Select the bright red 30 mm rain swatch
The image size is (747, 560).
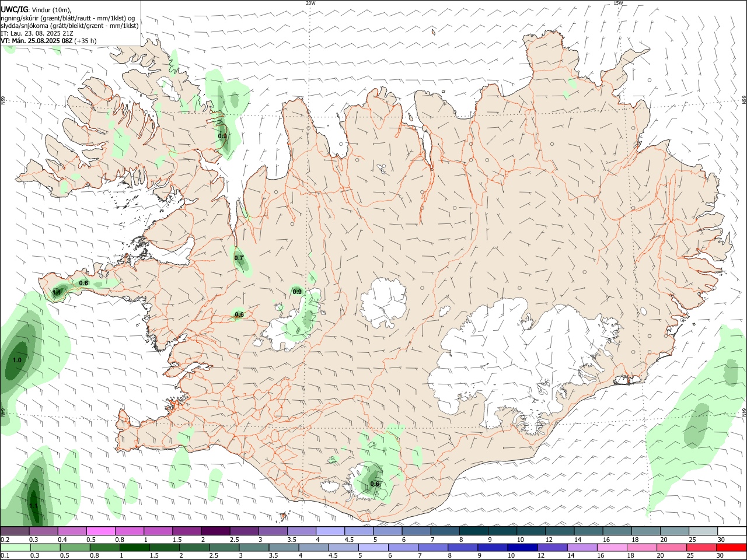point(732,547)
